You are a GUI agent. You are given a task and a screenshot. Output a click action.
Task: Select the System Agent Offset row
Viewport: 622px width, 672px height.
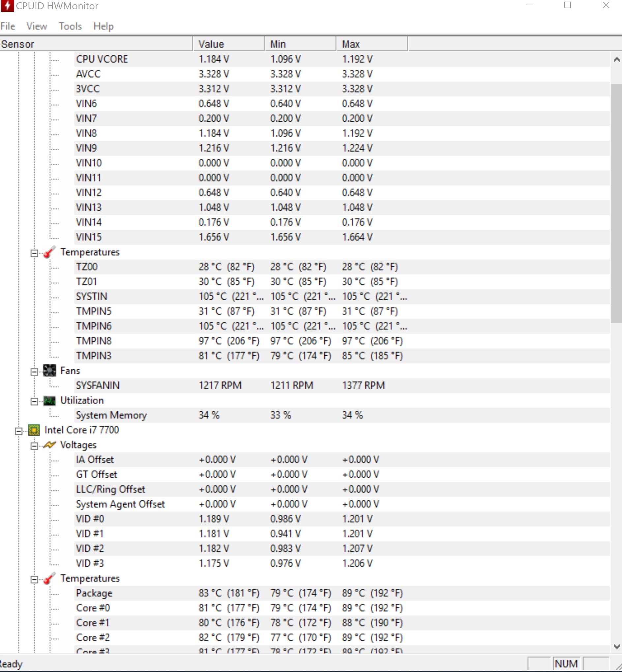[x=342, y=504]
